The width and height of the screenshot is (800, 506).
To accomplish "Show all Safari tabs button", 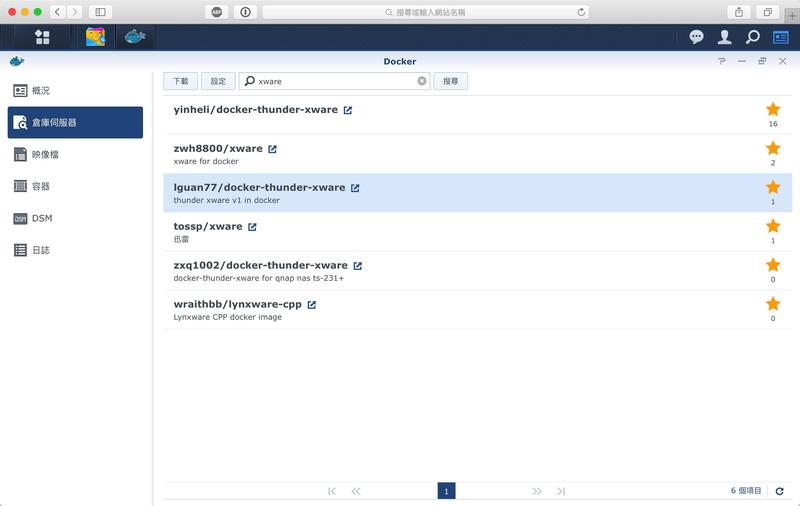I will tap(767, 12).
